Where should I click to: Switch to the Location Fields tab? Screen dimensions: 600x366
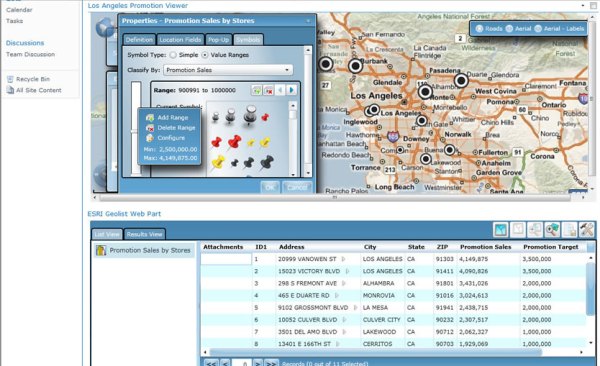tap(180, 40)
